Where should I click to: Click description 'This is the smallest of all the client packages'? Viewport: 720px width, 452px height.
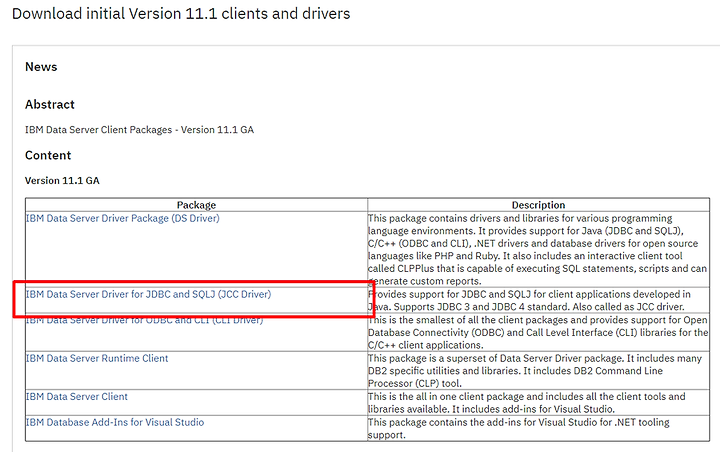point(538,333)
